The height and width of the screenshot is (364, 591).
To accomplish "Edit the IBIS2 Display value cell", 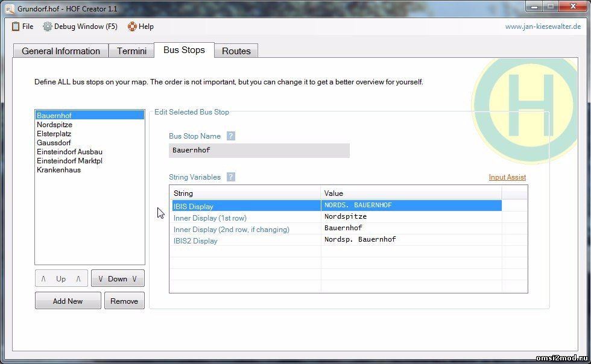I will click(412, 240).
